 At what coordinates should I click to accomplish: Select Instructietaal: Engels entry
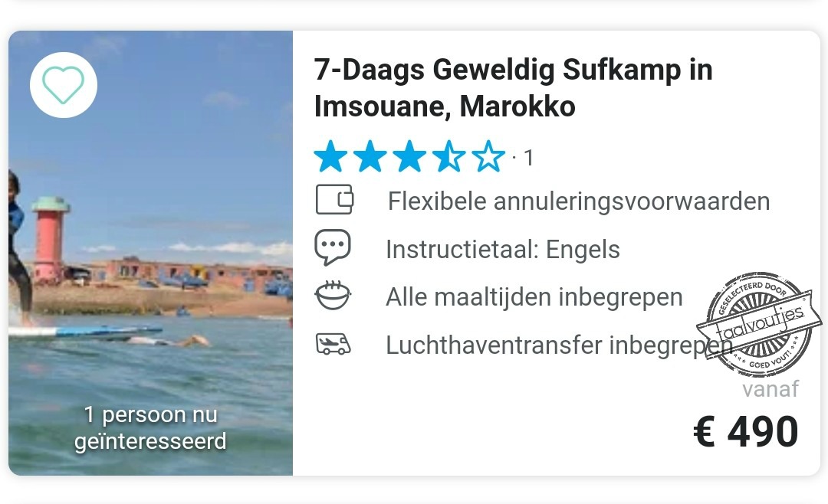click(x=504, y=248)
